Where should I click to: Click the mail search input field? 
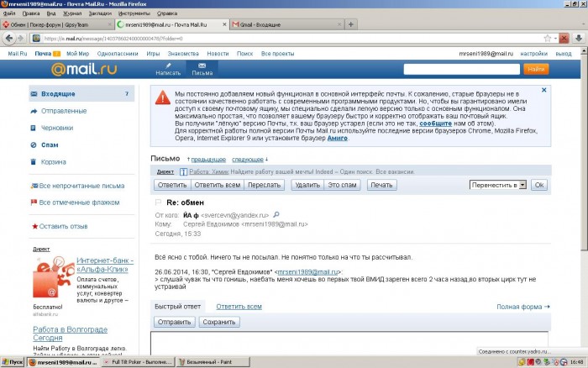pos(462,69)
